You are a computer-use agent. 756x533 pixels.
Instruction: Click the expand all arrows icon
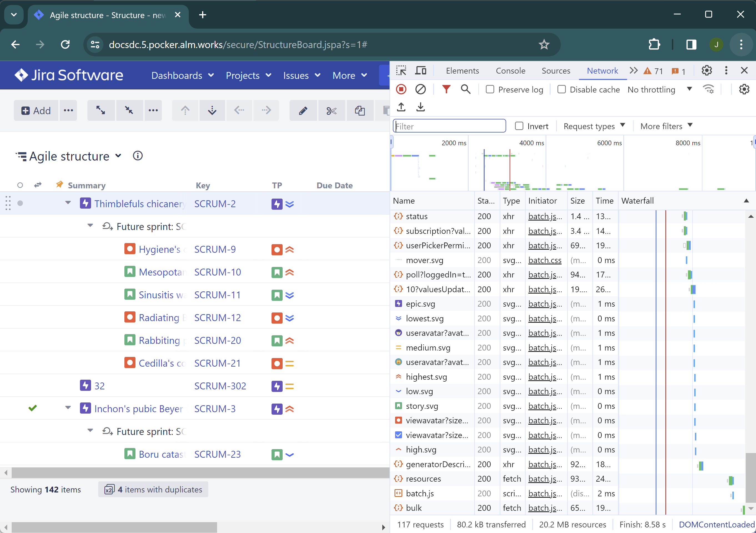pyautogui.click(x=101, y=110)
